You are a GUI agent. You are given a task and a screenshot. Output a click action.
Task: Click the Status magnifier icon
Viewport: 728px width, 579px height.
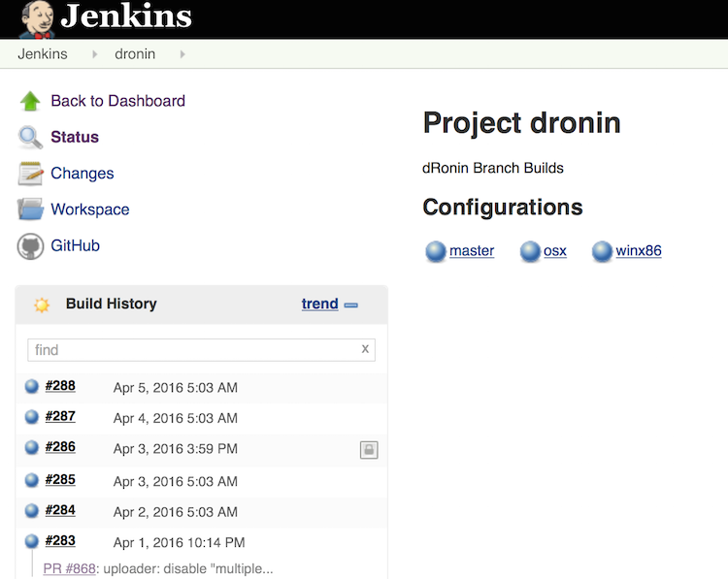(x=30, y=138)
